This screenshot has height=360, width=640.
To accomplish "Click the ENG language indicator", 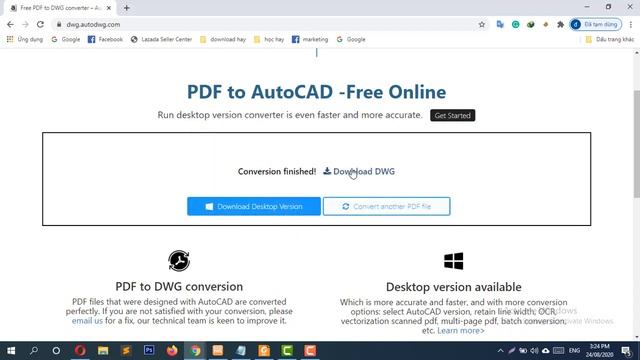I will 574,351.
